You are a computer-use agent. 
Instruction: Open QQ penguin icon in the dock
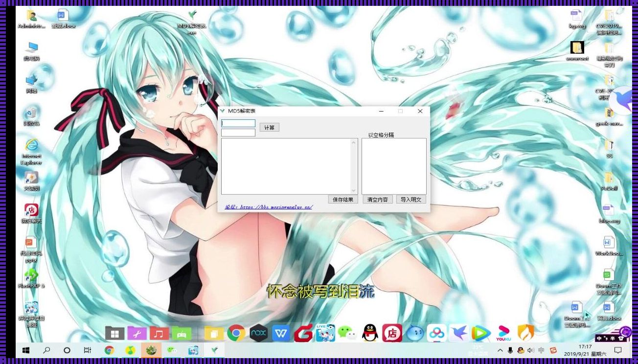pyautogui.click(x=370, y=333)
